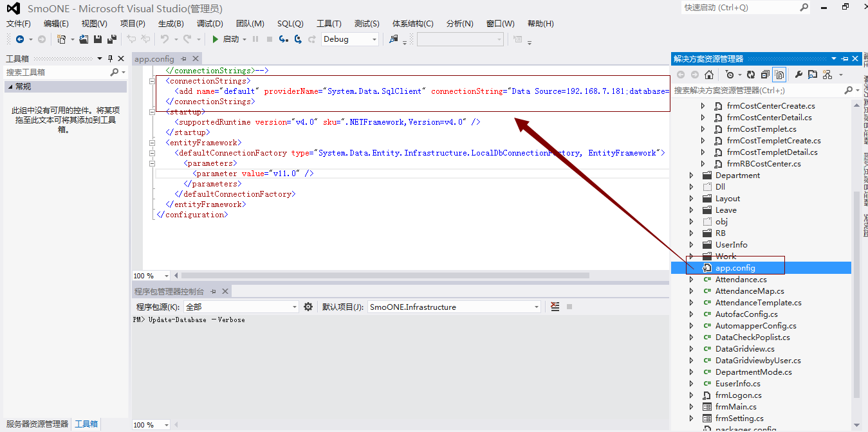Open the 工具(T) menu
Viewport: 868px width, 432px height.
pos(329,24)
